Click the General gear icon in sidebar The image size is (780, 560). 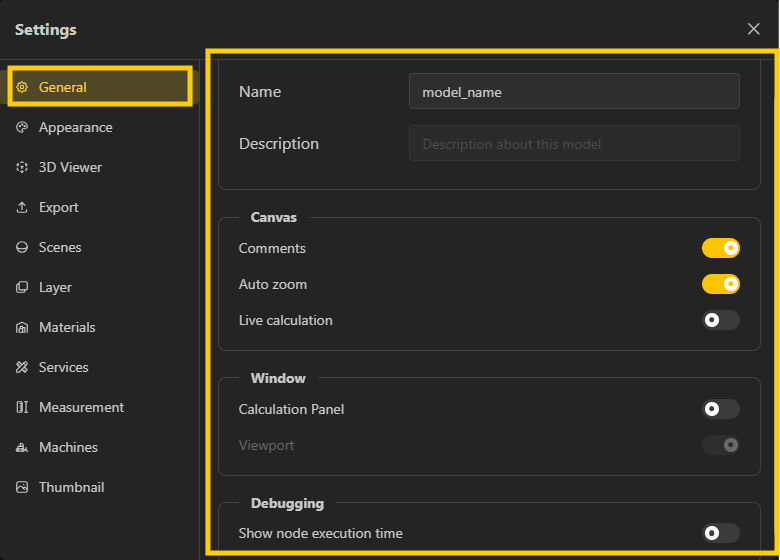click(x=22, y=87)
